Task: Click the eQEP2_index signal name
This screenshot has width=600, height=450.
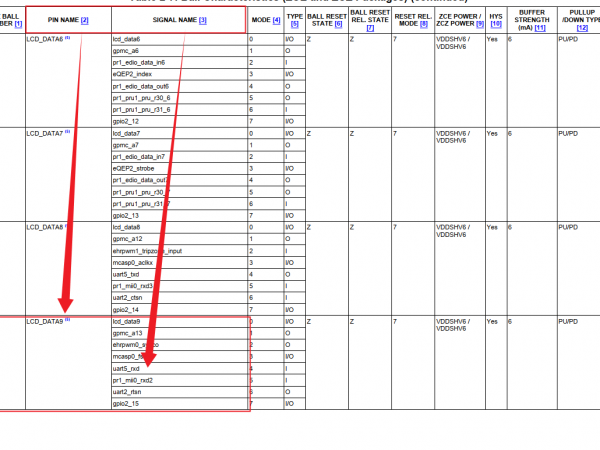Action: pos(133,74)
